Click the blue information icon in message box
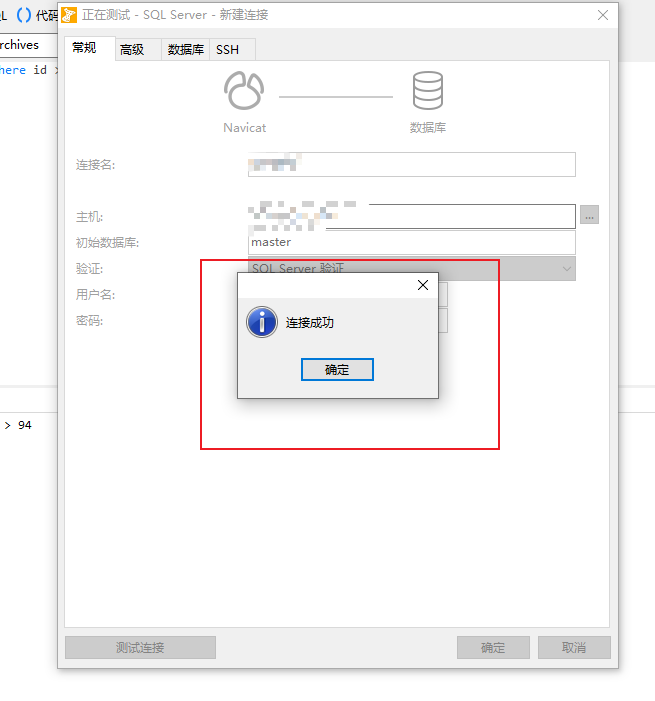The width and height of the screenshot is (655, 701). pos(262,322)
